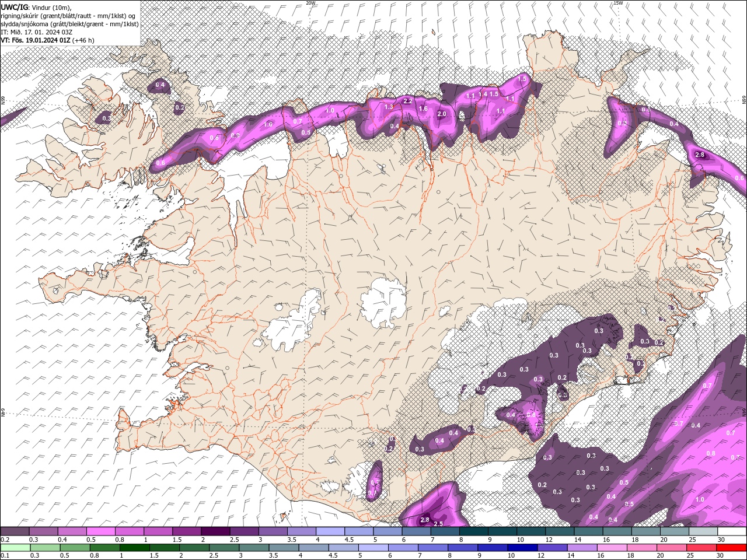Click the "30" label of the upper legend row

pyautogui.click(x=721, y=540)
